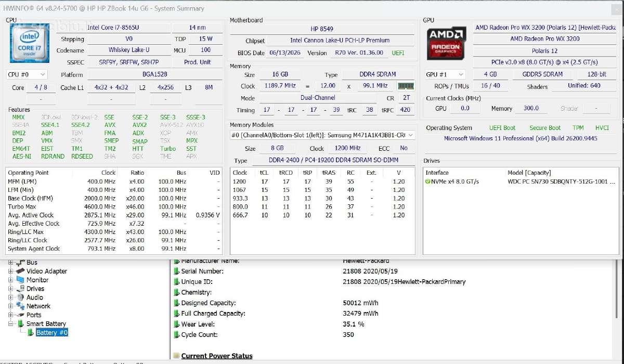The width and height of the screenshot is (624, 364).
Task: Expand the Ports tree node
Action: (10, 315)
